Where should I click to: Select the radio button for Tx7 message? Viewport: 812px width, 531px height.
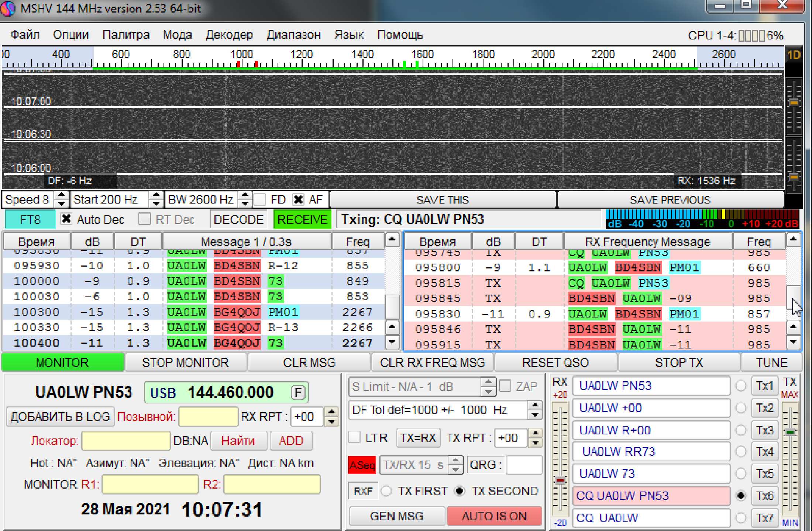[x=740, y=518]
